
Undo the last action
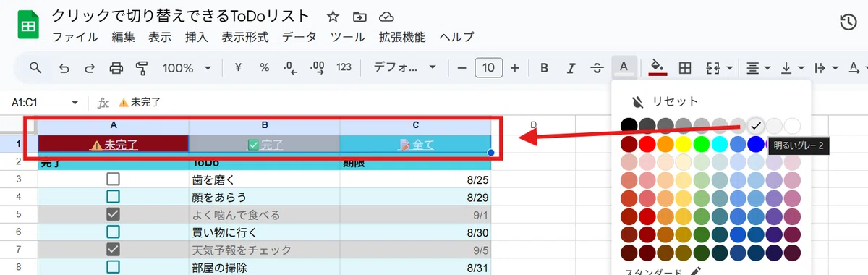[x=64, y=68]
